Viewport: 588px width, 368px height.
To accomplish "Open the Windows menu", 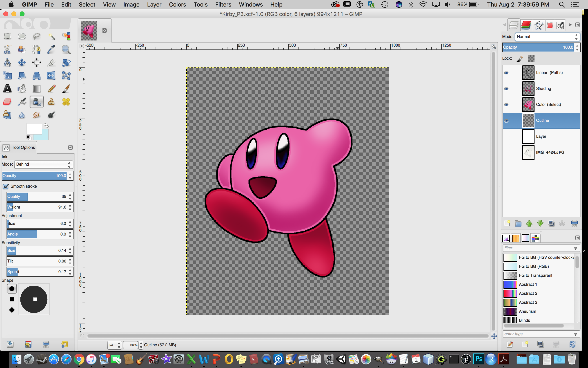I will [251, 5].
